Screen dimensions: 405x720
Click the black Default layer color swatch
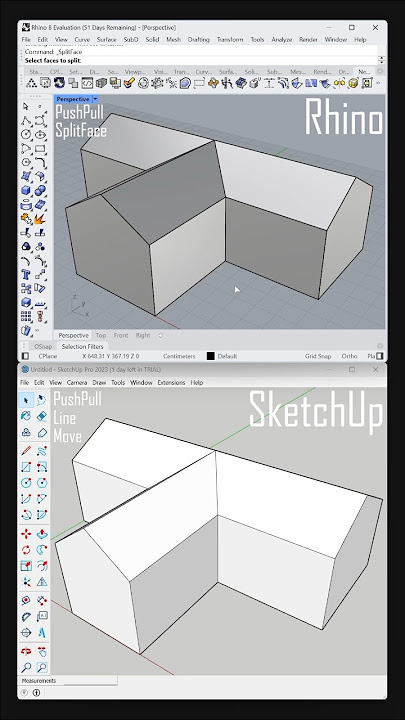[210, 356]
